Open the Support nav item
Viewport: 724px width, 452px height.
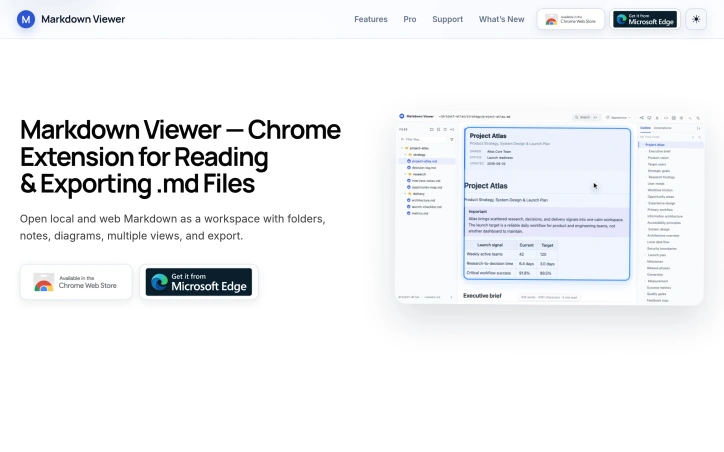pyautogui.click(x=447, y=19)
